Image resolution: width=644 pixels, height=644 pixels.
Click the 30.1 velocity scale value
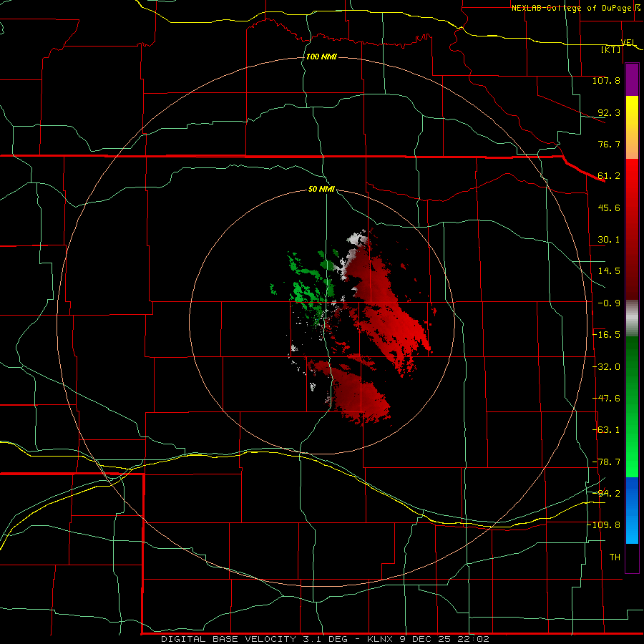tap(609, 240)
